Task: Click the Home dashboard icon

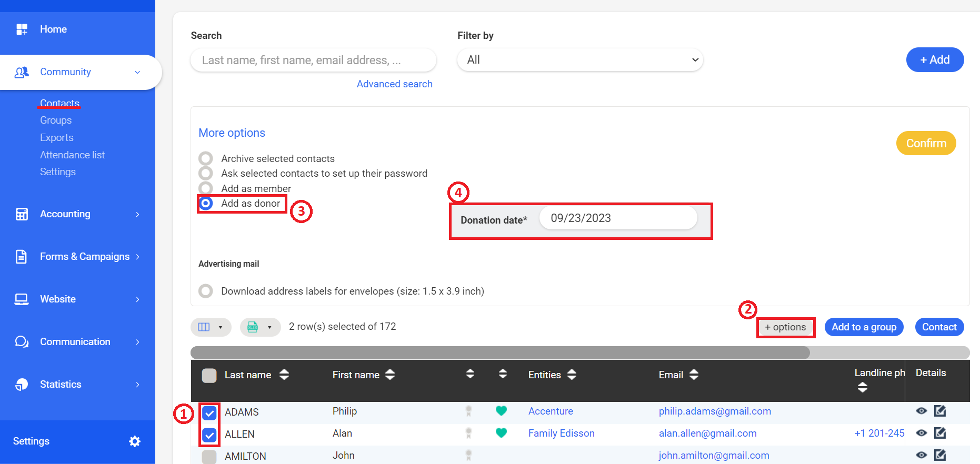Action: [x=22, y=29]
